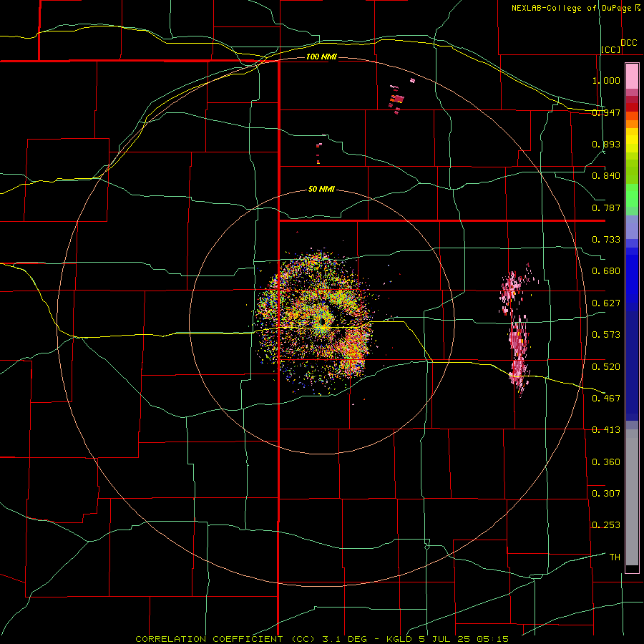Select the 0.787 scale value

click(x=606, y=208)
